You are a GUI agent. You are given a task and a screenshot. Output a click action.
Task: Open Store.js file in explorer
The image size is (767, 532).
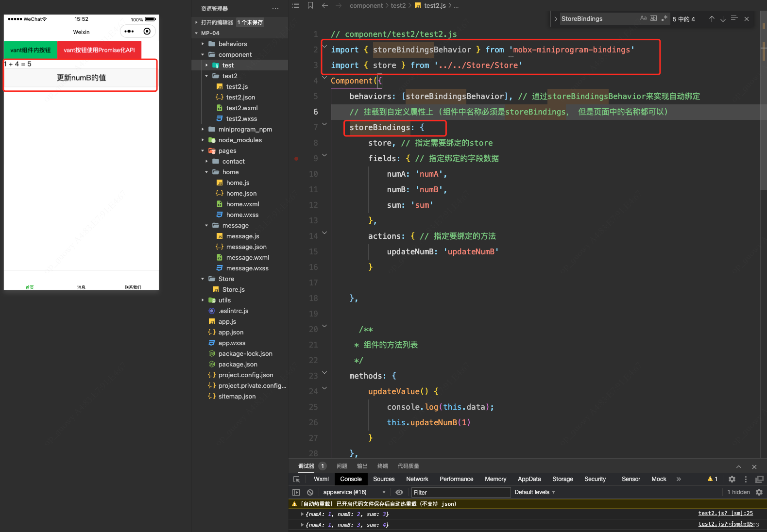(233, 289)
